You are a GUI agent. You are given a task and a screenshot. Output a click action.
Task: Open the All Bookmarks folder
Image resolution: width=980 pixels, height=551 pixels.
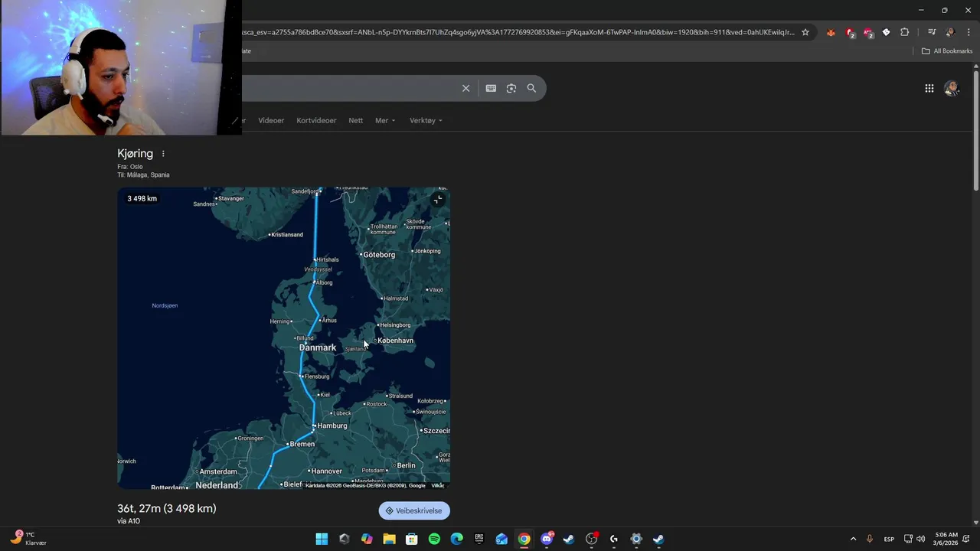[947, 51]
